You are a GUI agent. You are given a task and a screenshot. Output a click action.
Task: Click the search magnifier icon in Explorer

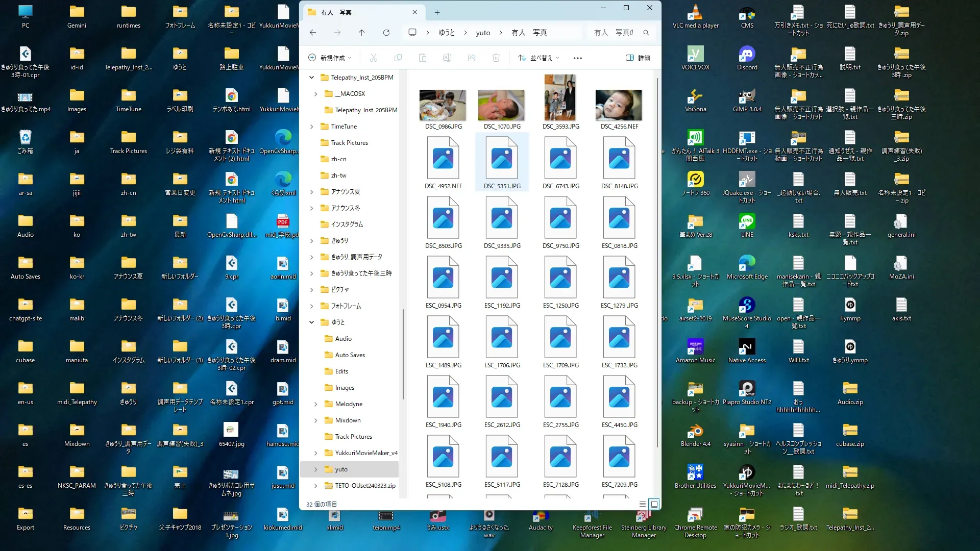(646, 33)
